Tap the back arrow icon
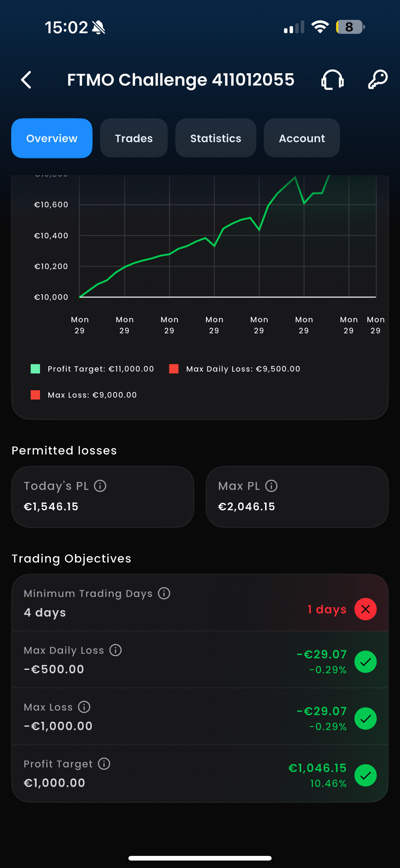The height and width of the screenshot is (868, 400). click(26, 80)
